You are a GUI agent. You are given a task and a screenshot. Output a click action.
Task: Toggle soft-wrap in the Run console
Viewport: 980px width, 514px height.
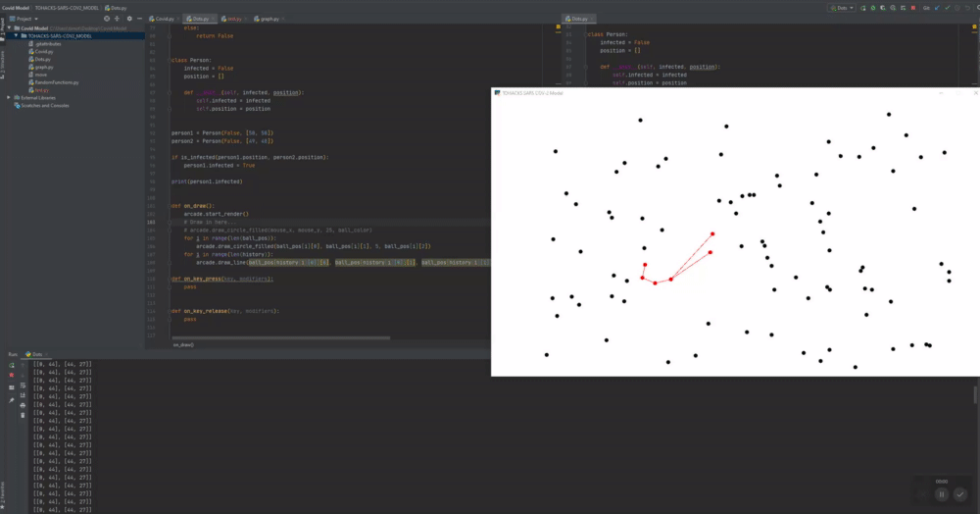coord(24,385)
